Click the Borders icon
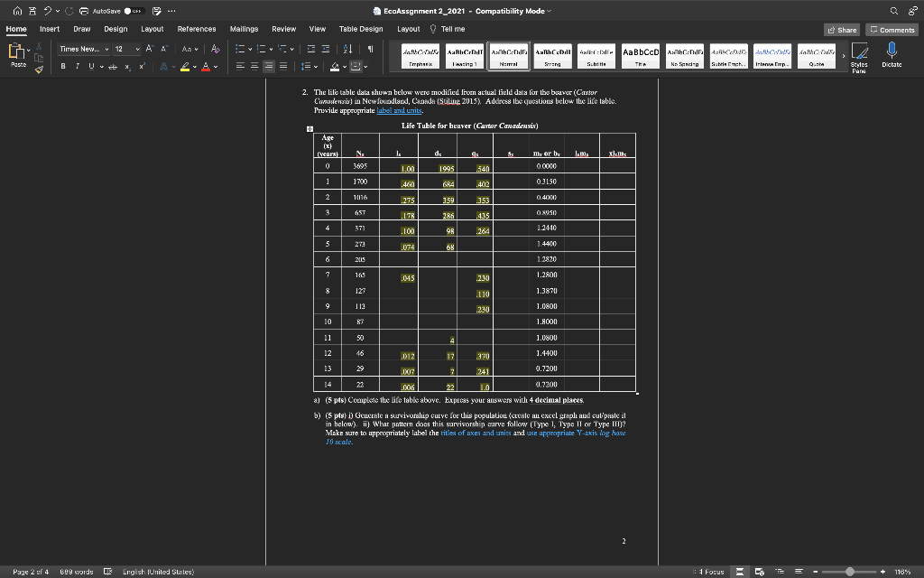Image resolution: width=924 pixels, height=578 pixels. (x=356, y=67)
